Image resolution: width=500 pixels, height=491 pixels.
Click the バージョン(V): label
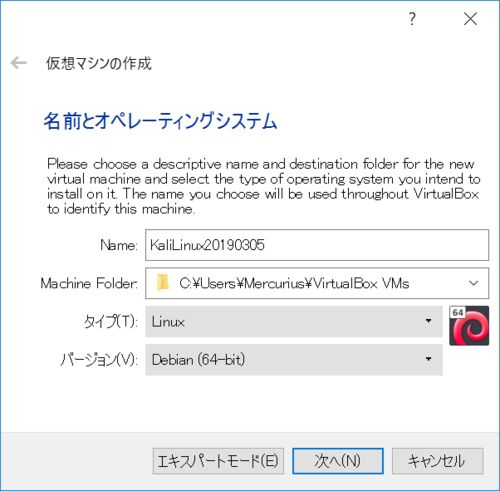pyautogui.click(x=99, y=360)
